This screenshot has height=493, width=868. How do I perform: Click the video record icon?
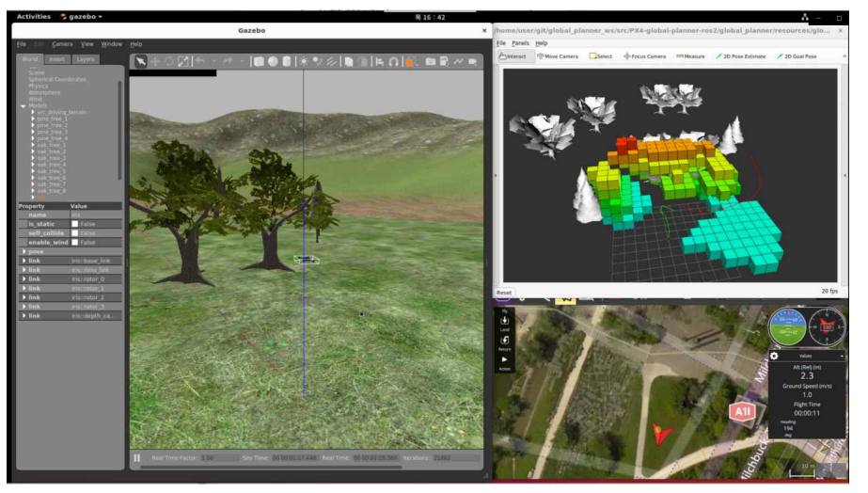[472, 61]
